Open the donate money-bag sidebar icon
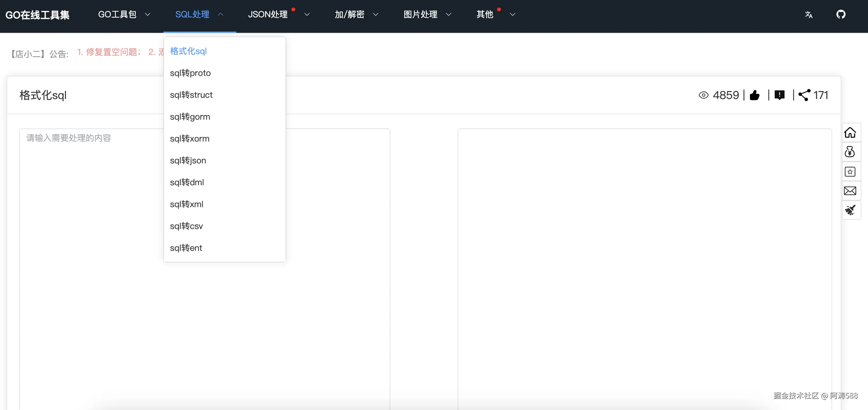 [x=850, y=152]
